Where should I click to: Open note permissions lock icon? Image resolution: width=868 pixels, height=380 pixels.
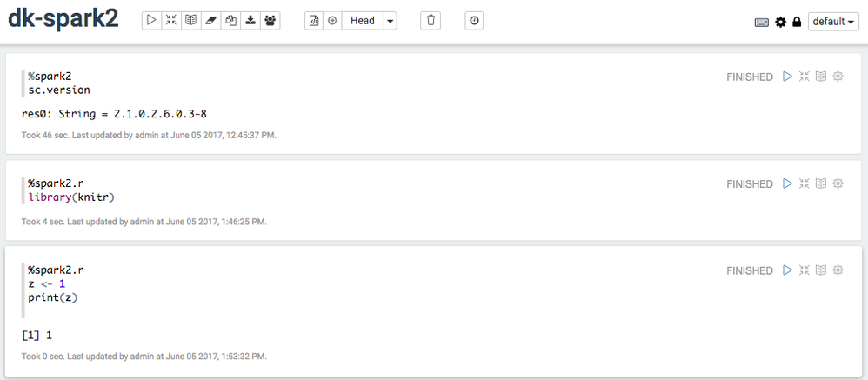point(797,22)
